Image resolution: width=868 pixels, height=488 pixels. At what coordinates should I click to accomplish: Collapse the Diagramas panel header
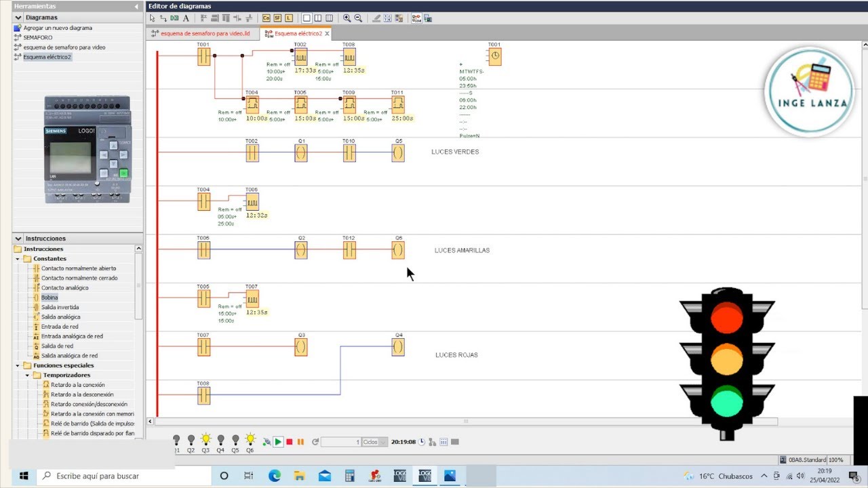pyautogui.click(x=18, y=17)
